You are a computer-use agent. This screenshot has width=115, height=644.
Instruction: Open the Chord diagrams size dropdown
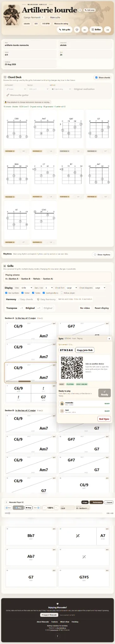(x=100, y=288)
